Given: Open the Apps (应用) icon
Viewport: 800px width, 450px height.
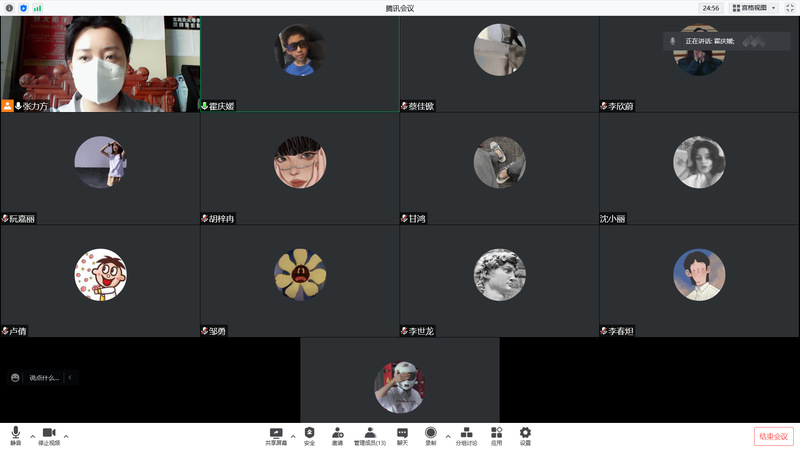Looking at the screenshot, I should [x=496, y=434].
